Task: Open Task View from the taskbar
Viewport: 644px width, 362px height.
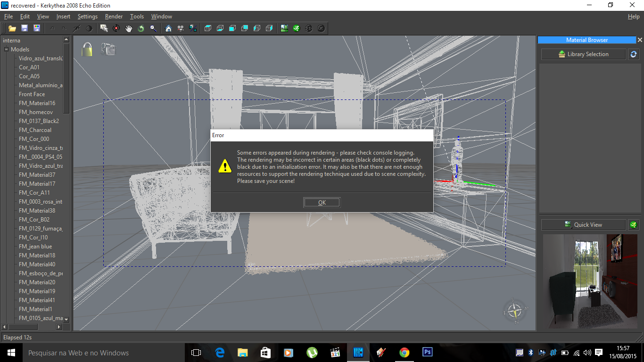Action: click(x=196, y=353)
